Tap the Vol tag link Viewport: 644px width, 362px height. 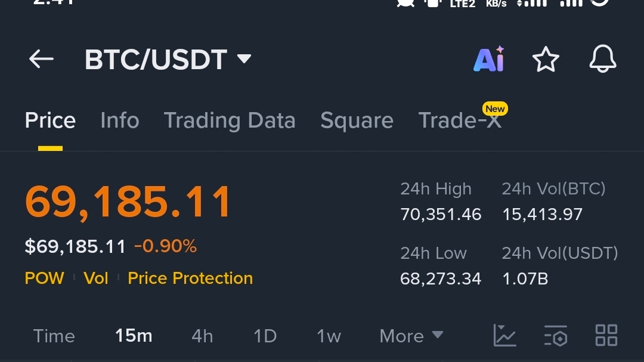(95, 278)
